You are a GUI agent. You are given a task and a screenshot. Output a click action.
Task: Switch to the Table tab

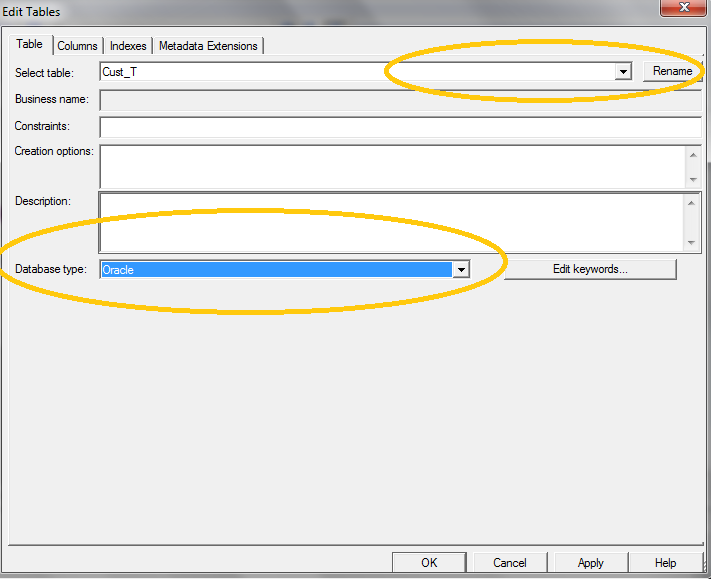click(x=29, y=44)
